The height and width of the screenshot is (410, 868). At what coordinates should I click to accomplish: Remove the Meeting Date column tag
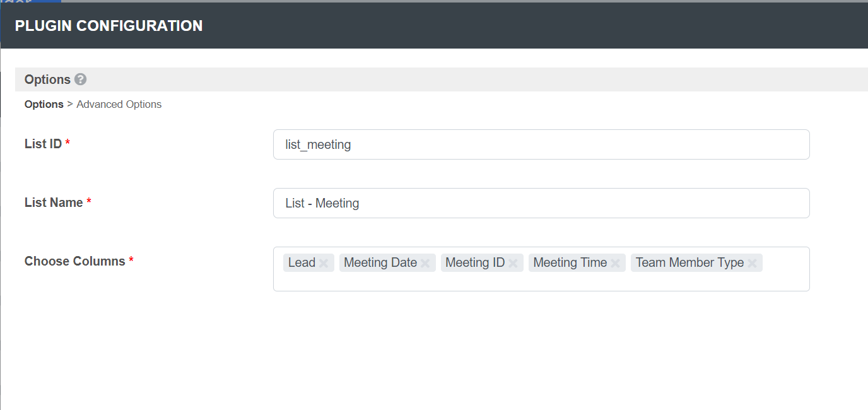coord(425,264)
